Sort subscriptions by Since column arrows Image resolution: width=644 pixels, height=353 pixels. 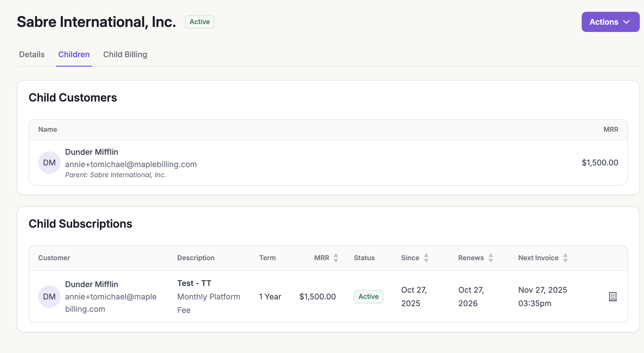[426, 258]
